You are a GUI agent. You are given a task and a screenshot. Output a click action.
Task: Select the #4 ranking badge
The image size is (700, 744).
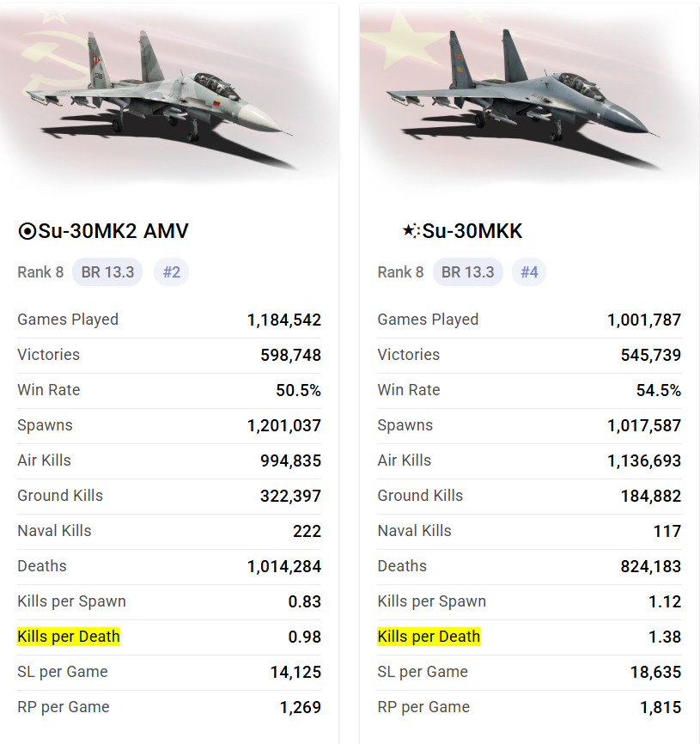click(529, 272)
